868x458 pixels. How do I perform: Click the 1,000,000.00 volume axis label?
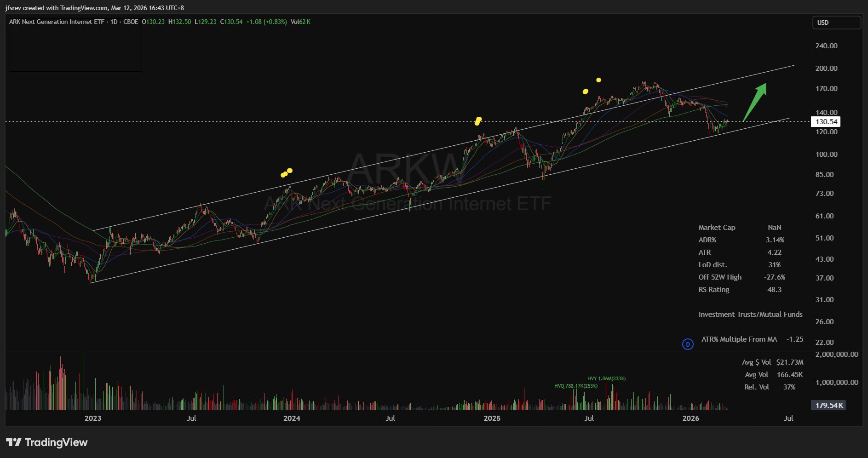837,382
